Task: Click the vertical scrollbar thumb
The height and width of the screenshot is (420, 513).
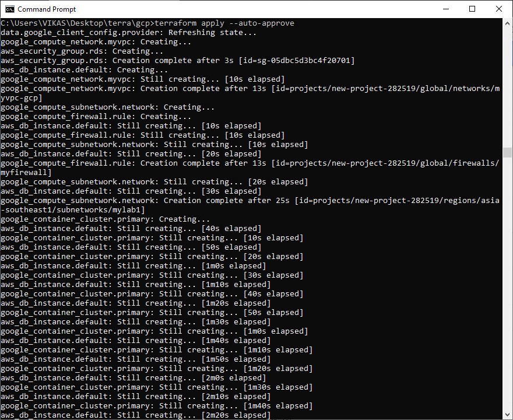Action: (507, 153)
